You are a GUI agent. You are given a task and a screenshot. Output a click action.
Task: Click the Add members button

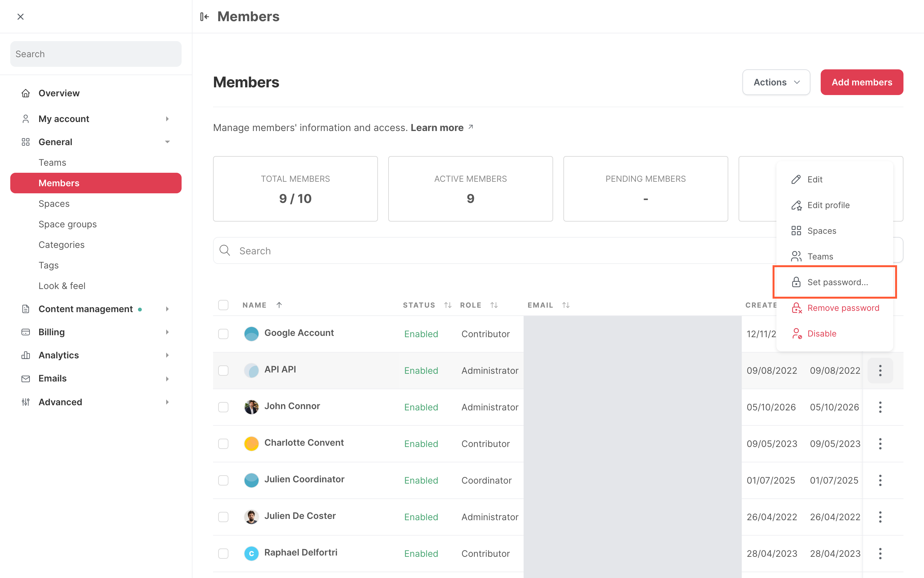tap(862, 82)
